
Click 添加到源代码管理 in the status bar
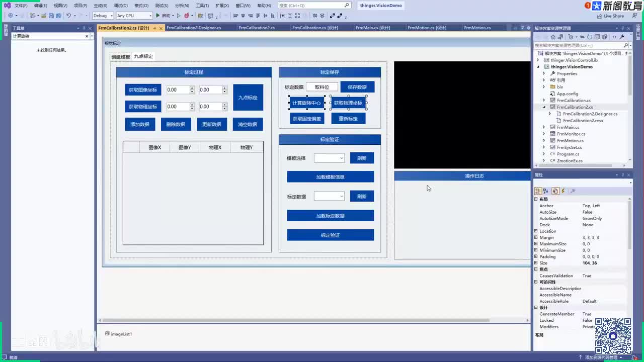pos(601,357)
